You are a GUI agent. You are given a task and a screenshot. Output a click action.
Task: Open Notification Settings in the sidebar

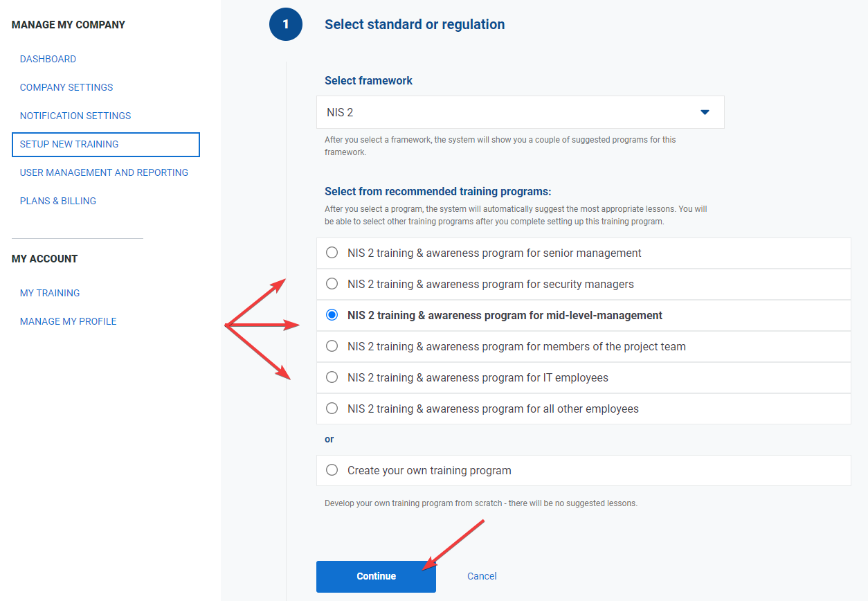75,116
